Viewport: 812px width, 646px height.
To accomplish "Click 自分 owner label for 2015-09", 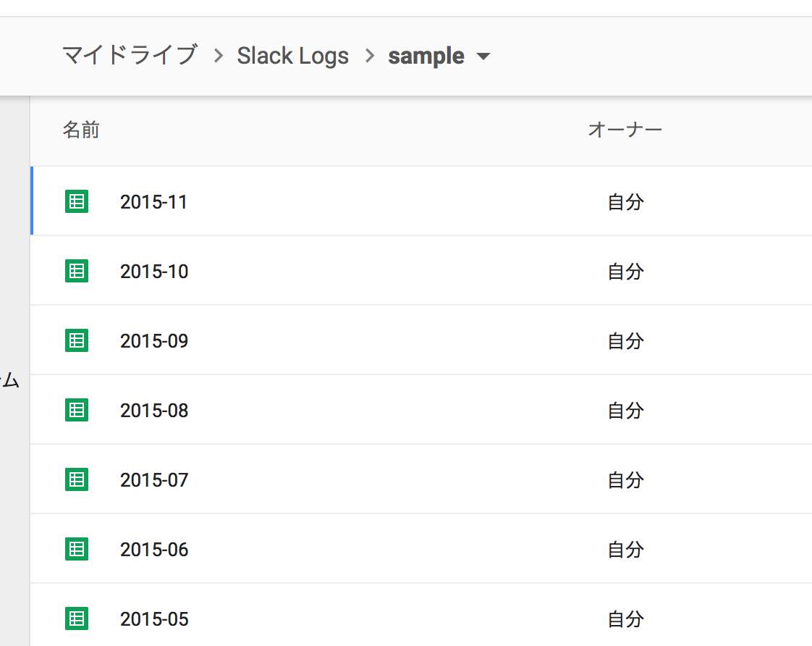I will pyautogui.click(x=625, y=340).
